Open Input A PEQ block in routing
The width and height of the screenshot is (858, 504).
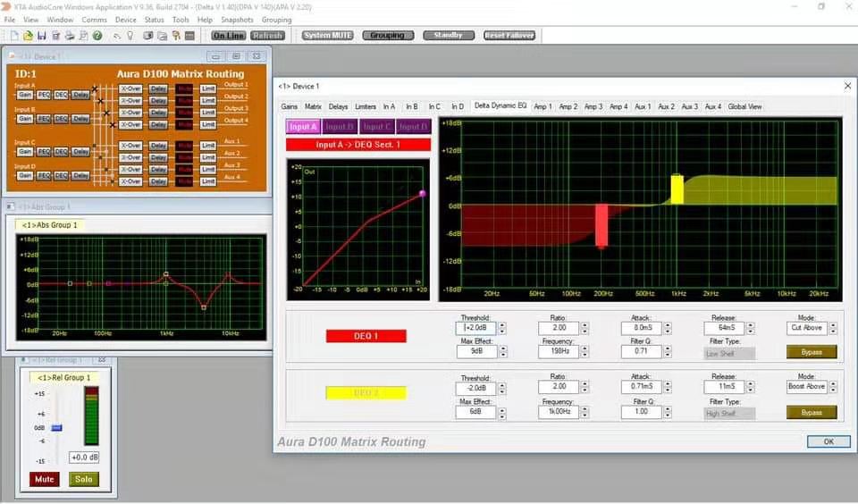coord(44,94)
